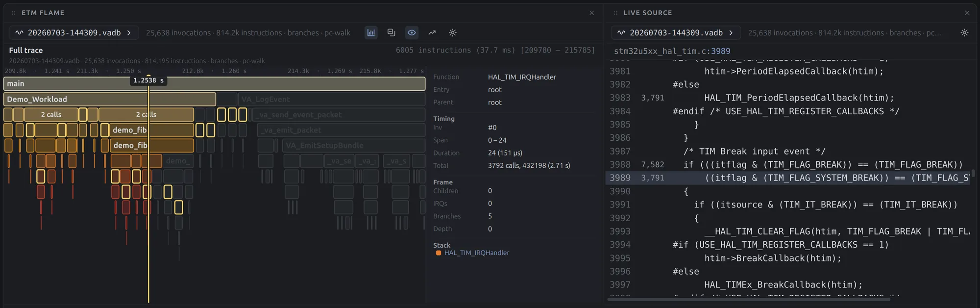Click the Branches value 5

(x=490, y=216)
